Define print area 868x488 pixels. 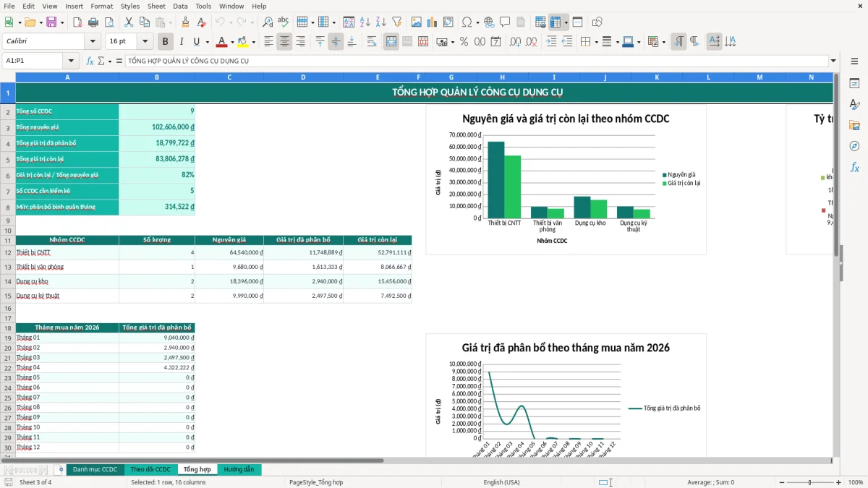[x=540, y=22]
